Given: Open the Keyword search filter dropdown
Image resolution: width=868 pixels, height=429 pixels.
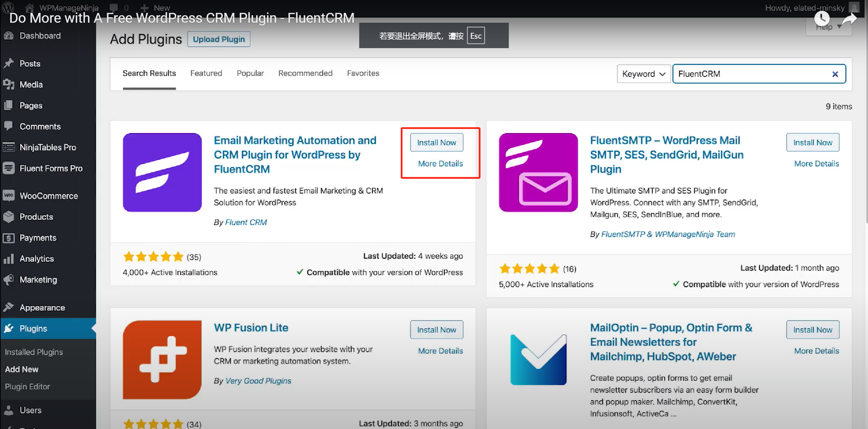Looking at the screenshot, I should point(643,74).
